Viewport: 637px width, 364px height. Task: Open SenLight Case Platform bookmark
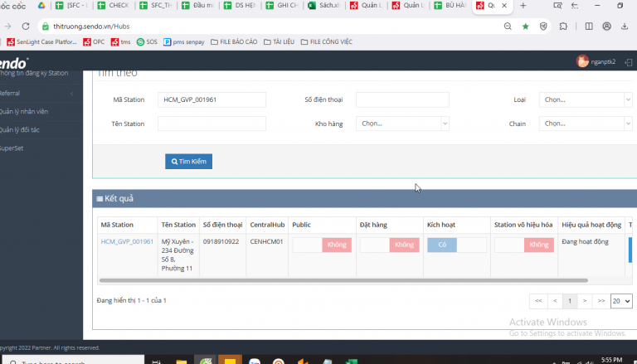click(x=41, y=41)
